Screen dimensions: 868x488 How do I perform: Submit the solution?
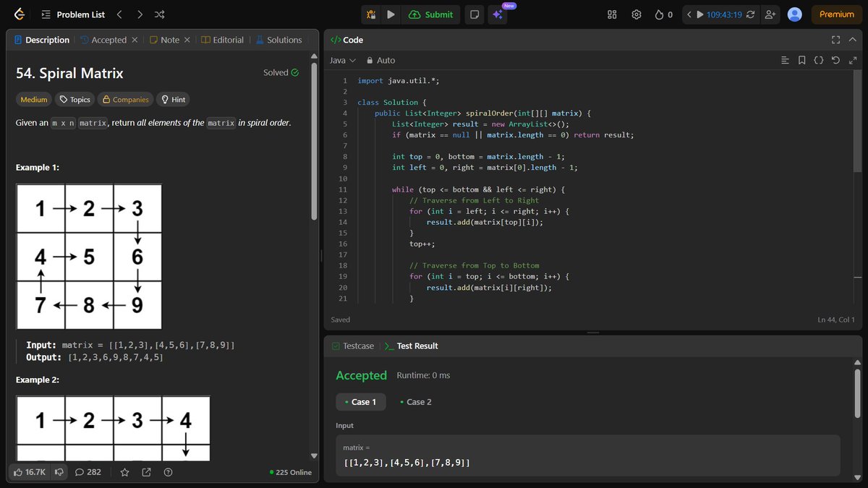(431, 14)
